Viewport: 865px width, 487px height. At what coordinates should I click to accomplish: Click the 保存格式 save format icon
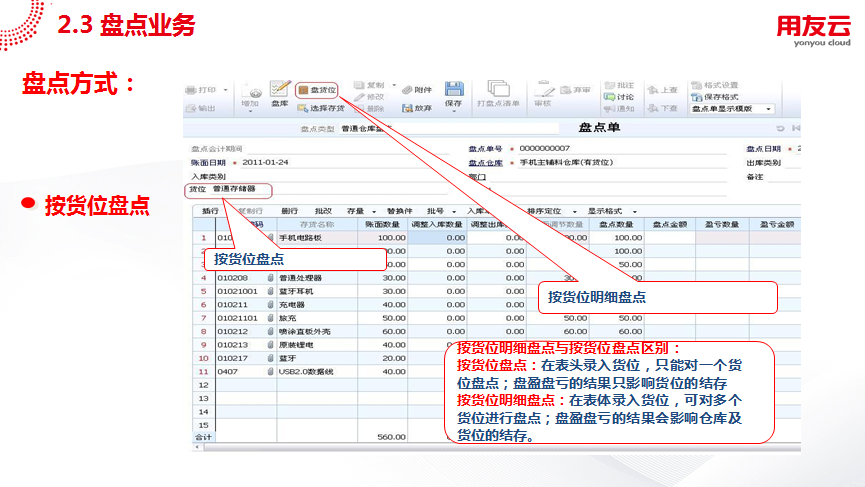click(696, 97)
